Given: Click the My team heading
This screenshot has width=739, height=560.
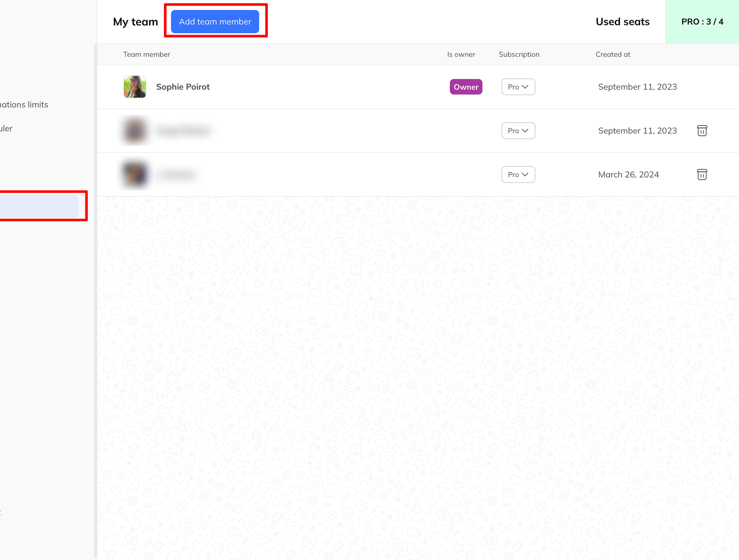Looking at the screenshot, I should click(135, 22).
